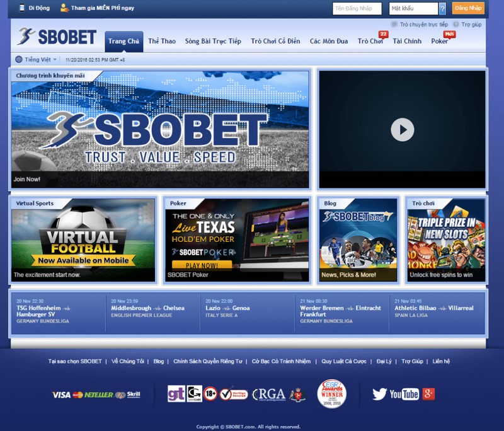Click the Tham gia MIỄN PHÍ ngay link
This screenshot has height=431, width=504.
click(102, 8)
